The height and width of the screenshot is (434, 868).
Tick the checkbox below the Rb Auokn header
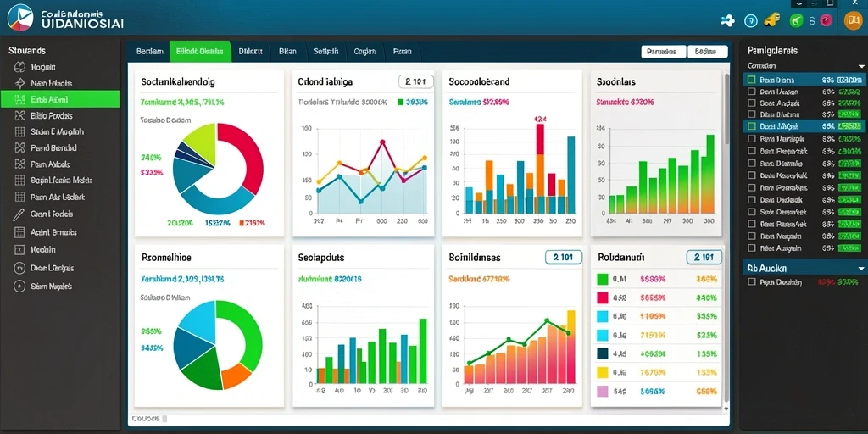(x=751, y=281)
